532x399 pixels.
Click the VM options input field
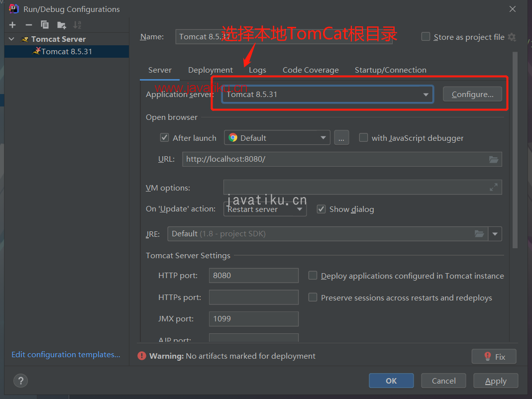click(x=362, y=187)
